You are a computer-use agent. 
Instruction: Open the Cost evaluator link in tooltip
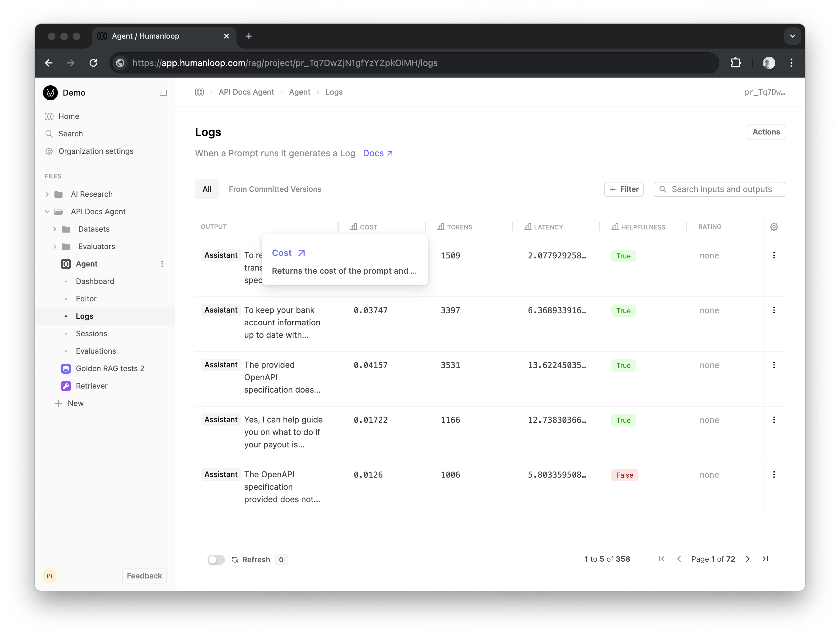coord(288,253)
